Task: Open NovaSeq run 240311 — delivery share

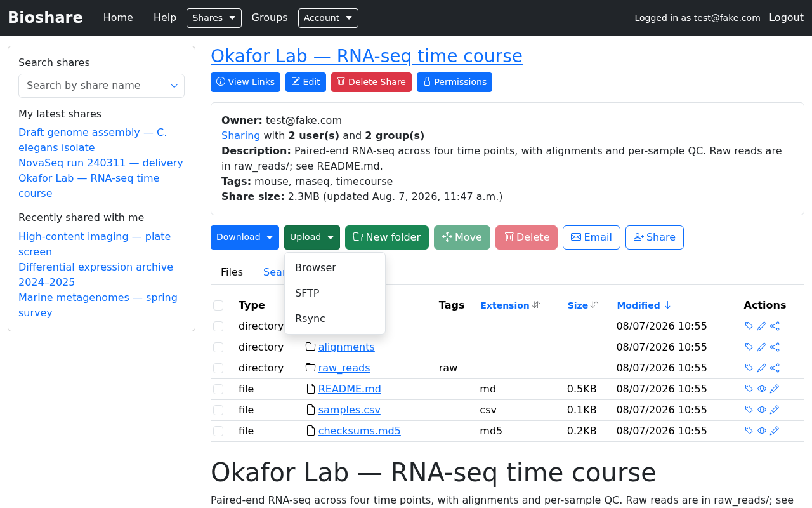Action: tap(101, 163)
